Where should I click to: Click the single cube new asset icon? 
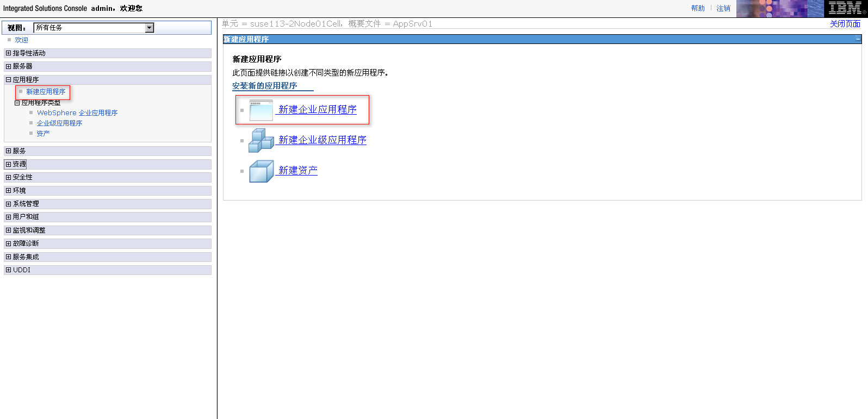click(261, 171)
